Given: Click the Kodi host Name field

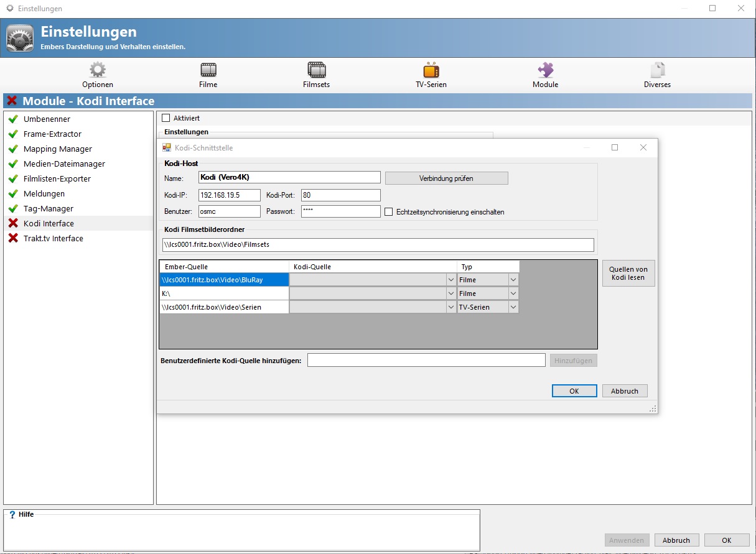Looking at the screenshot, I should (x=289, y=178).
